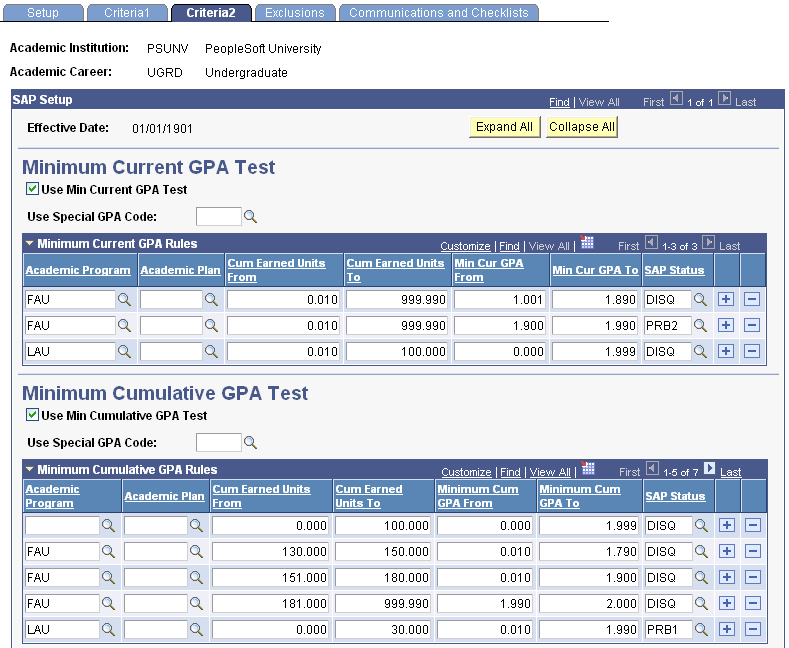The height and width of the screenshot is (648, 789).
Task: Download Minimum Current GPA Rules grid to spreadsheet
Action: 587,242
